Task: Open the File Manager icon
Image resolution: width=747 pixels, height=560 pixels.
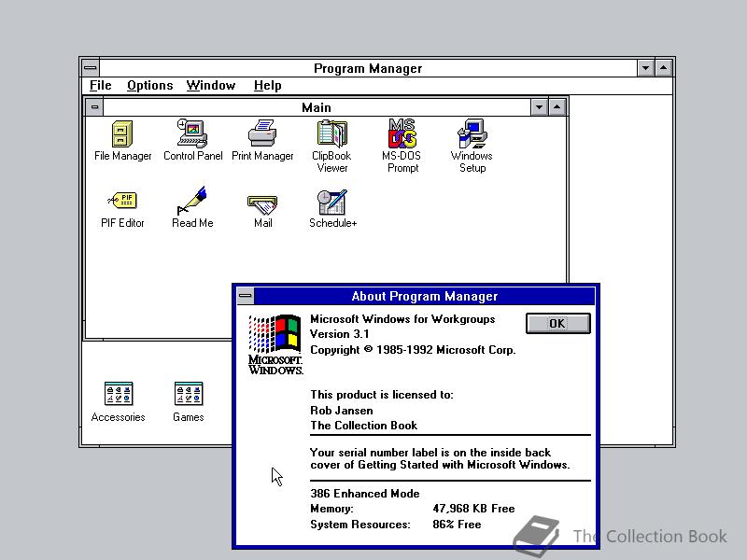Action: tap(123, 133)
